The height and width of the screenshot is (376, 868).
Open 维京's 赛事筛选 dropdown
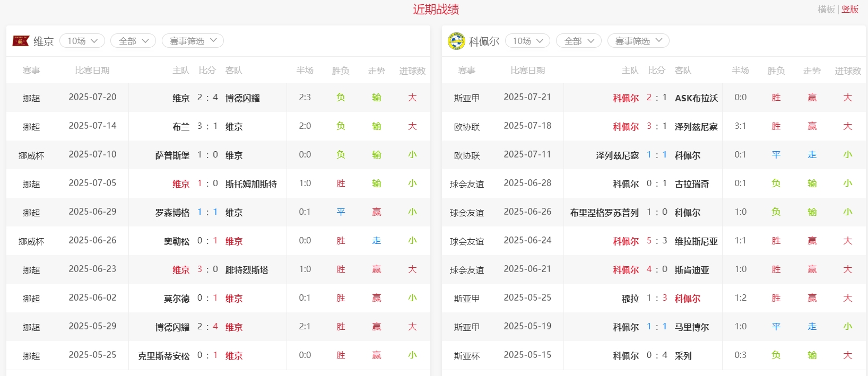tap(193, 41)
